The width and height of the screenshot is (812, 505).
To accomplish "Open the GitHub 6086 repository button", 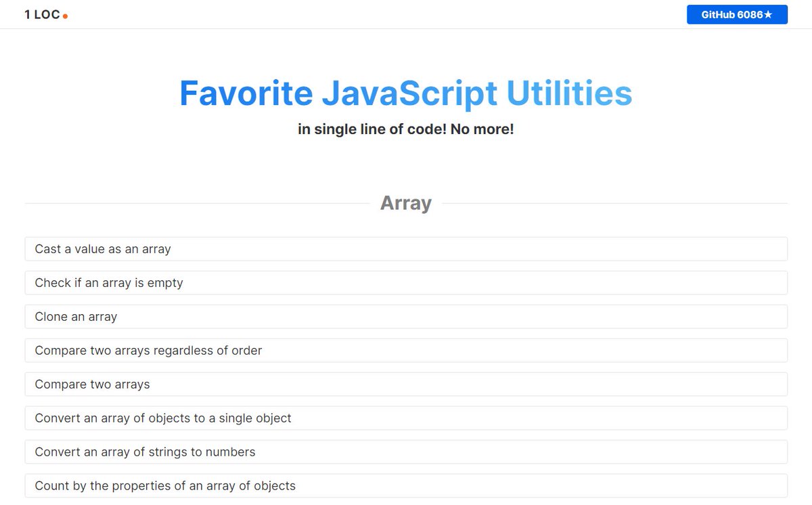I will [x=738, y=14].
